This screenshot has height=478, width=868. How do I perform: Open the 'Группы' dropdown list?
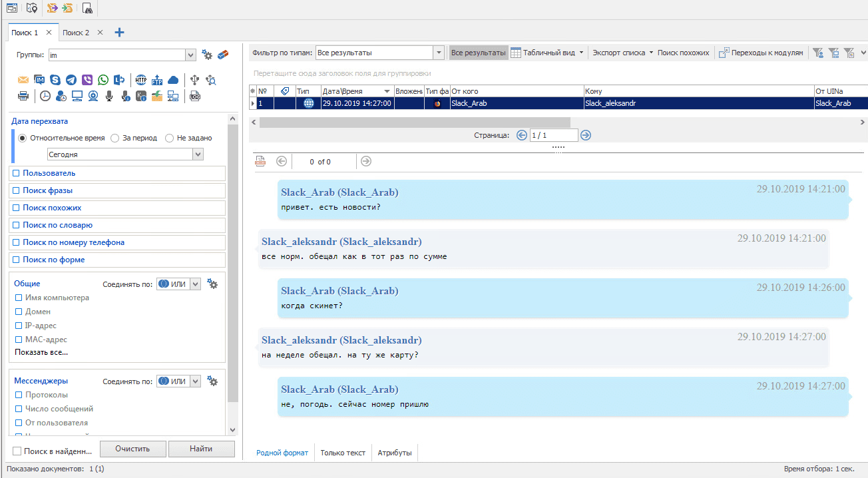[x=190, y=55]
